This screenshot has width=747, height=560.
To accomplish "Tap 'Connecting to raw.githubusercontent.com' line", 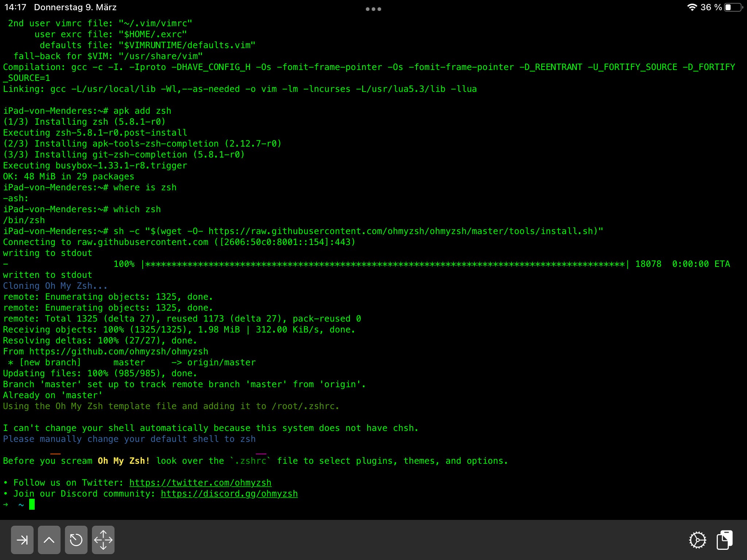I will pyautogui.click(x=179, y=242).
